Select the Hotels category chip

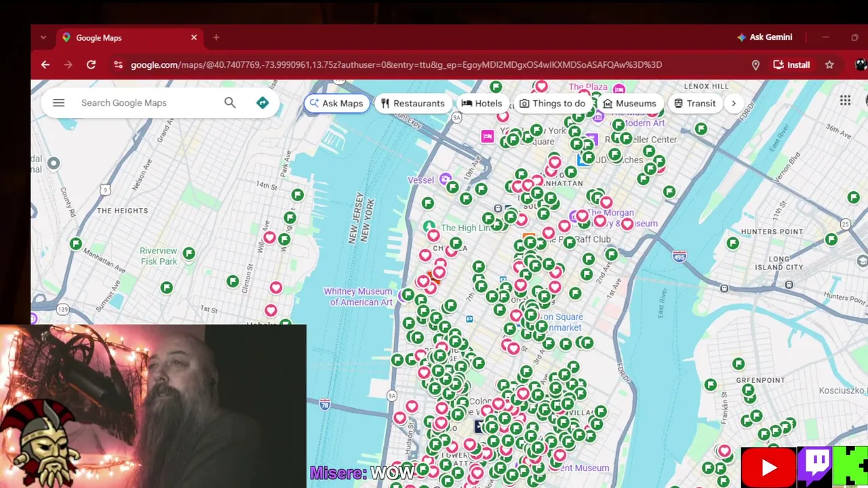(482, 103)
